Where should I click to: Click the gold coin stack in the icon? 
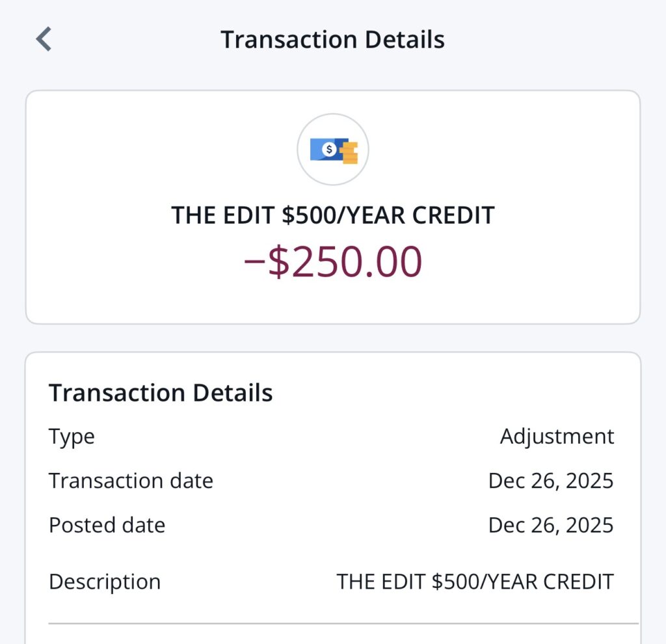350,154
